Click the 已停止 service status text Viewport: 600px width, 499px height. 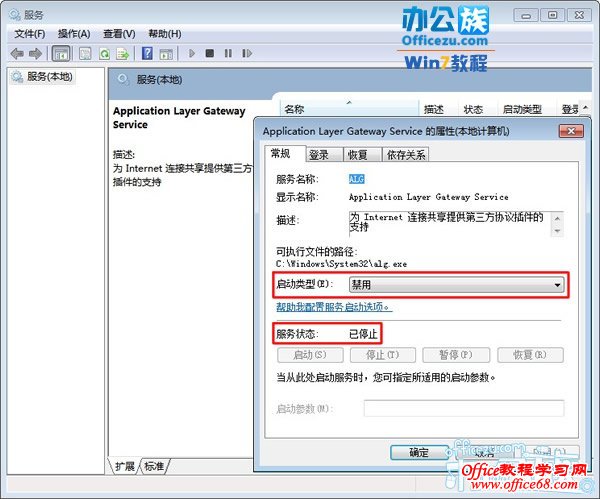[x=363, y=334]
